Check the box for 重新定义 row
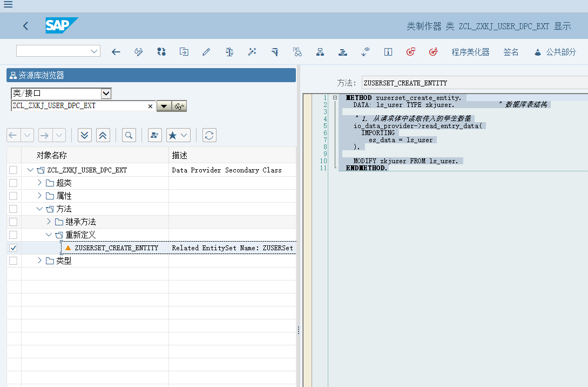 pos(13,235)
